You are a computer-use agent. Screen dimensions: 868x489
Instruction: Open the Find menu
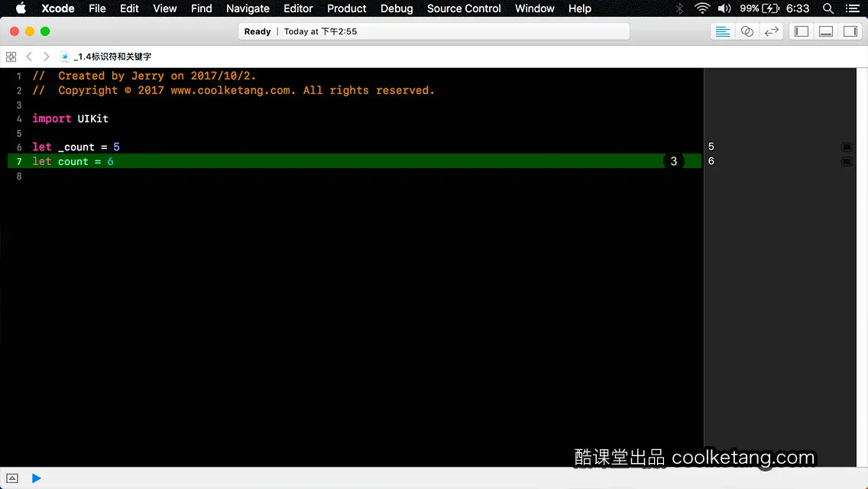(202, 8)
